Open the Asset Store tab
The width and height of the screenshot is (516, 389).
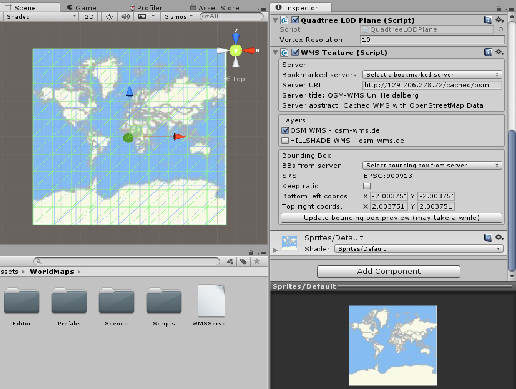215,7
